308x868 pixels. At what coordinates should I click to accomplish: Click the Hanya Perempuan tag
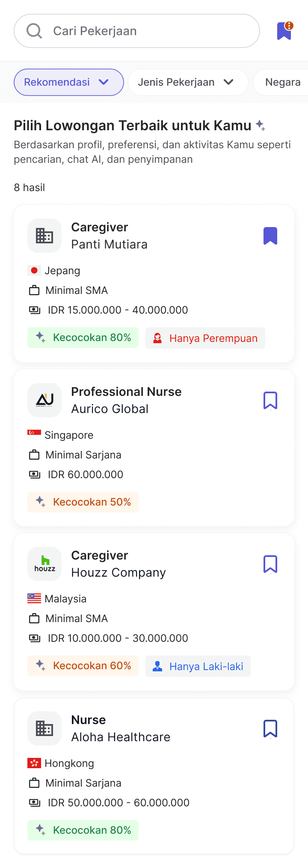tap(205, 338)
